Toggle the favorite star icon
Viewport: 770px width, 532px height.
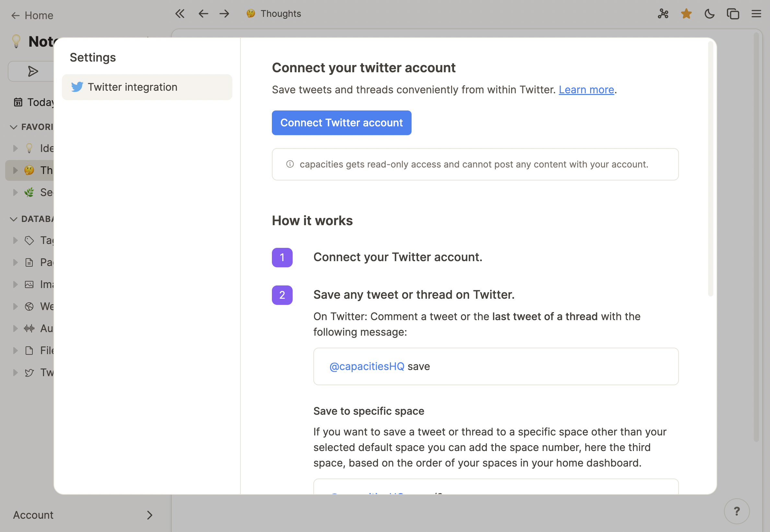(x=686, y=14)
